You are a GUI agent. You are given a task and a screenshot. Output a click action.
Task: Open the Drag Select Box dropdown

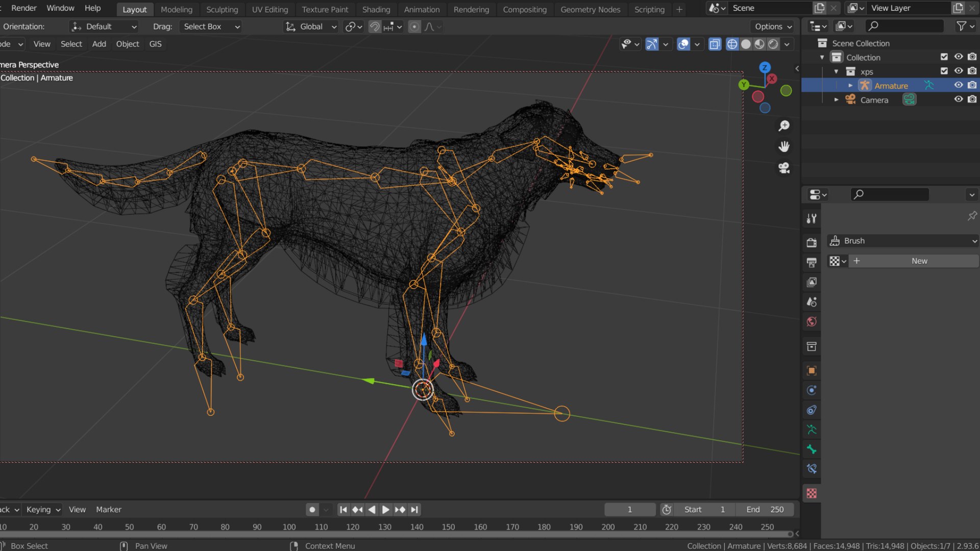click(x=211, y=27)
